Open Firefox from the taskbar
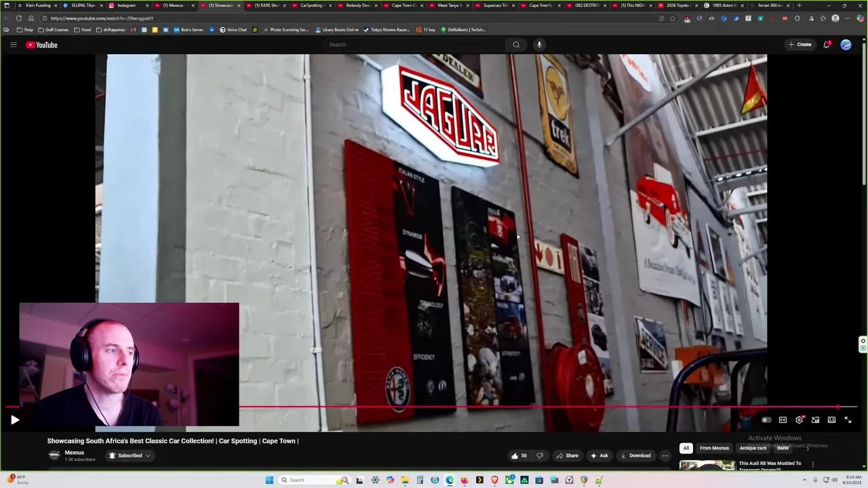868x488 pixels. (465, 481)
